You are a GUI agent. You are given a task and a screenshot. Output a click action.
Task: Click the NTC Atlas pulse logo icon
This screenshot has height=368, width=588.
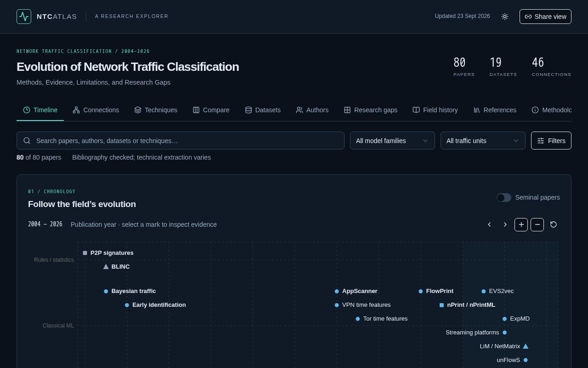tap(24, 17)
